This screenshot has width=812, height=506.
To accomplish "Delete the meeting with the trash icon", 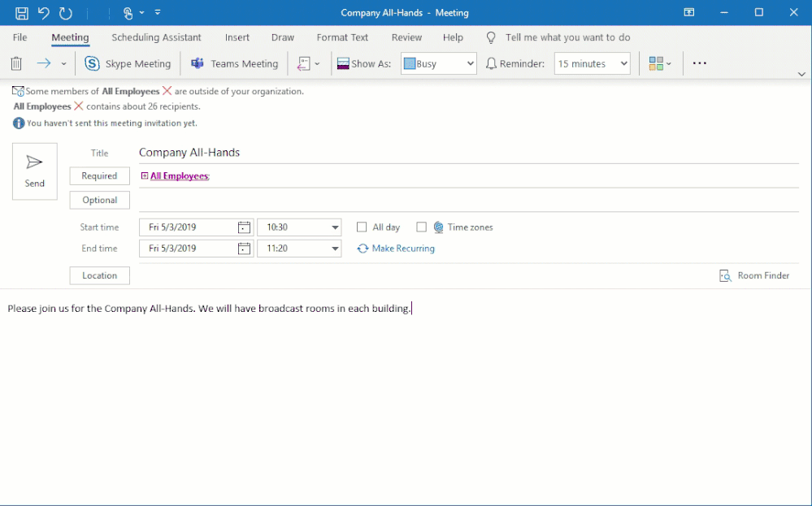I will (16, 63).
